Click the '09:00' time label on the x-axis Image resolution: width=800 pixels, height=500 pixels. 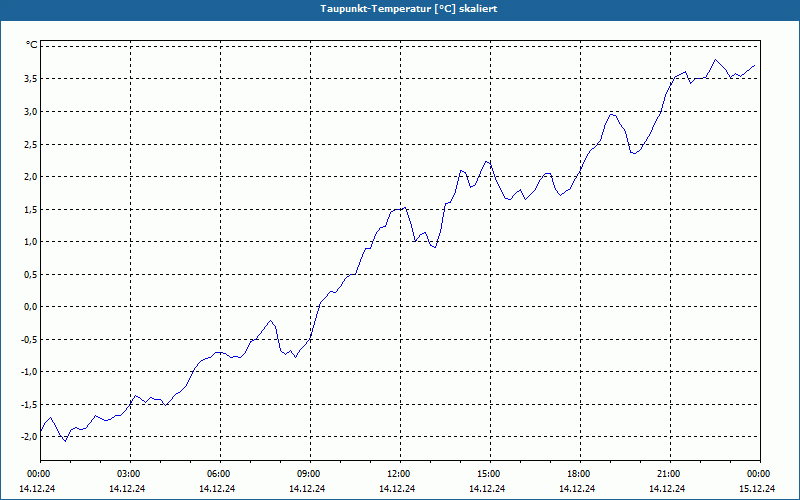click(311, 474)
